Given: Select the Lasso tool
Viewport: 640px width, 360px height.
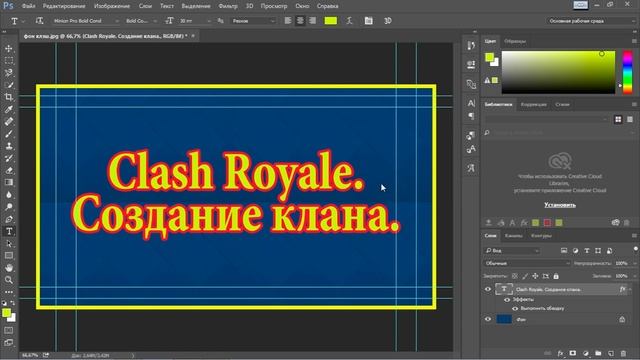Looking at the screenshot, I should [9, 73].
